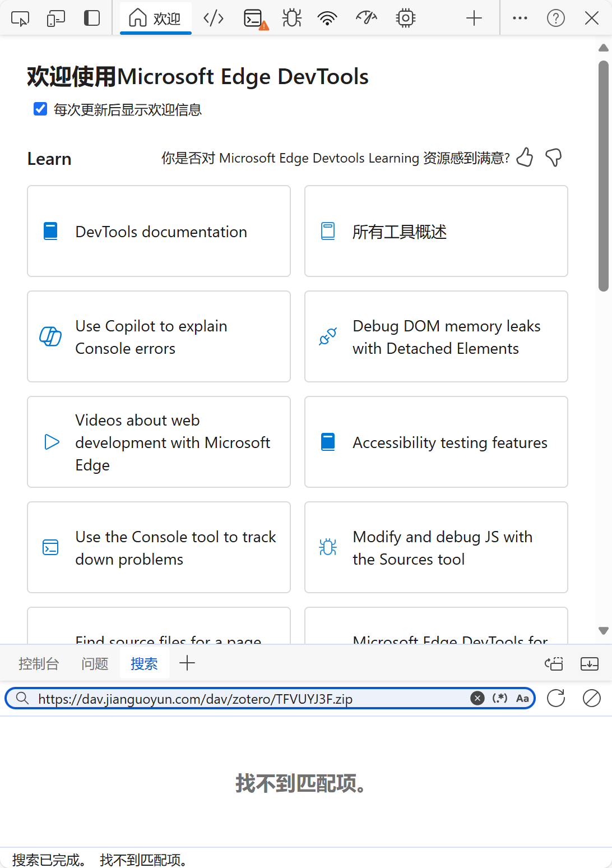
Task: Refresh the search results
Action: pyautogui.click(x=556, y=698)
